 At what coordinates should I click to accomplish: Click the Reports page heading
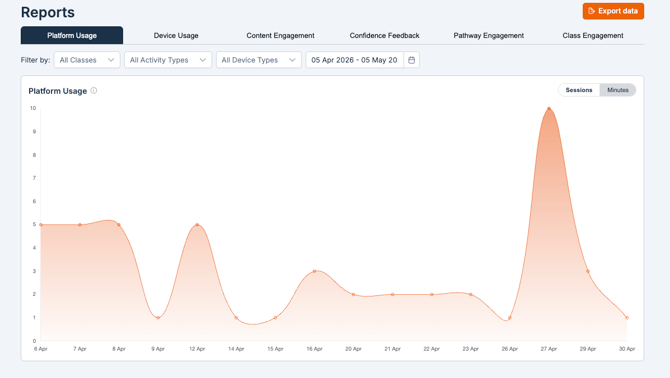point(48,12)
